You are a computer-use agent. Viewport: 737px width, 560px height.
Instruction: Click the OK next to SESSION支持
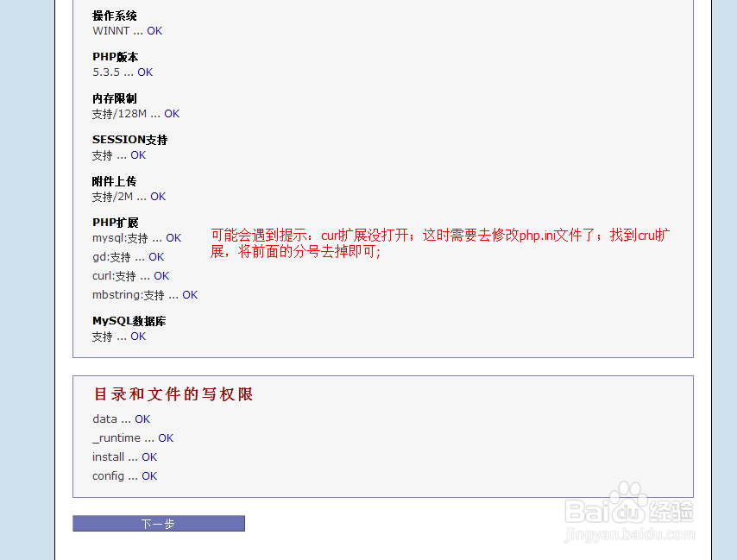[x=137, y=154]
